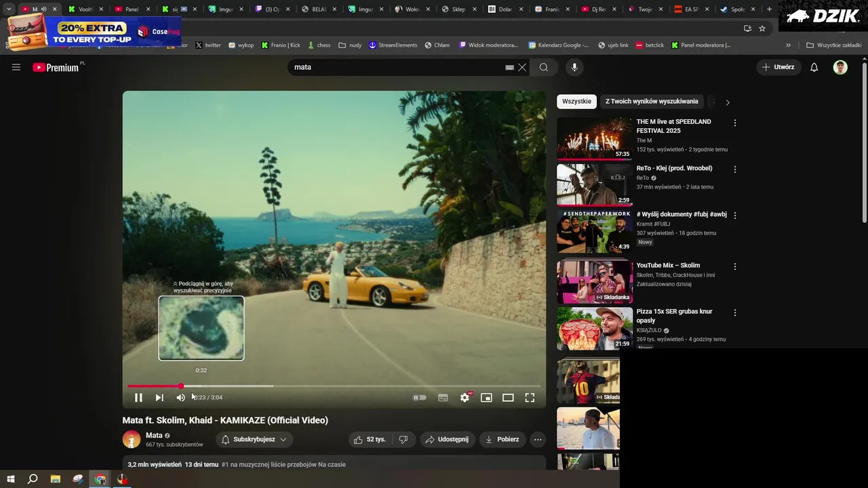Enable the miniplayer mode
868x488 pixels.
coord(486,398)
